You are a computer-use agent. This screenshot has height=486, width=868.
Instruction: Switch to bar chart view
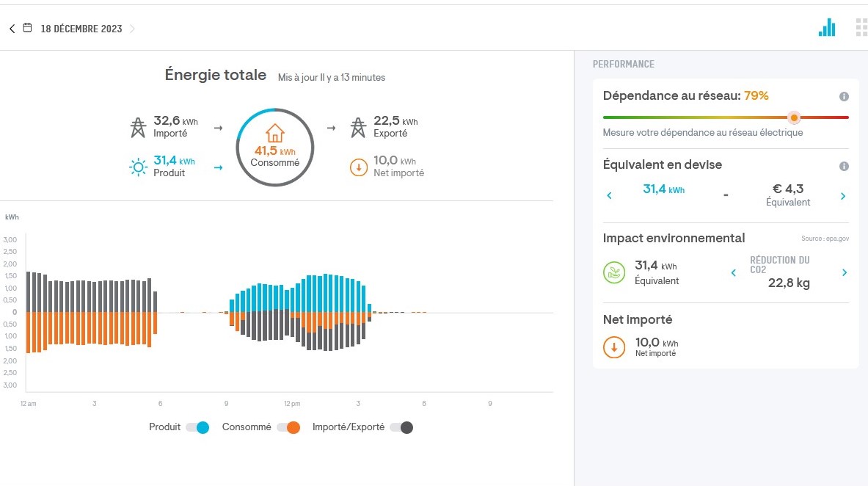click(x=827, y=28)
